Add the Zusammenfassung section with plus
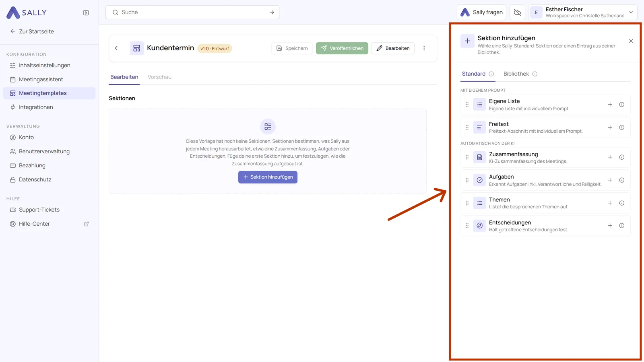Screen dimensions: 644x362 coord(610,157)
